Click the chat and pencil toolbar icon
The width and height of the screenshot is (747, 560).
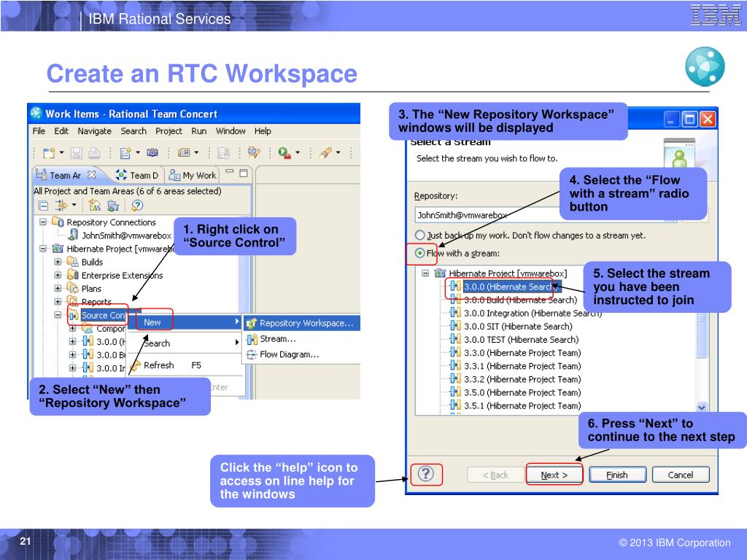point(253,153)
